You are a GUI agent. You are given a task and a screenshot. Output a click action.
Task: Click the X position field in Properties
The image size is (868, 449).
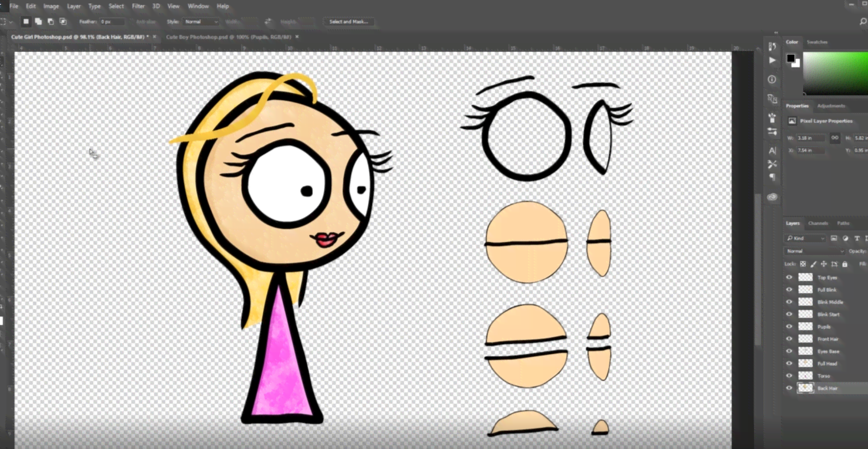(810, 150)
